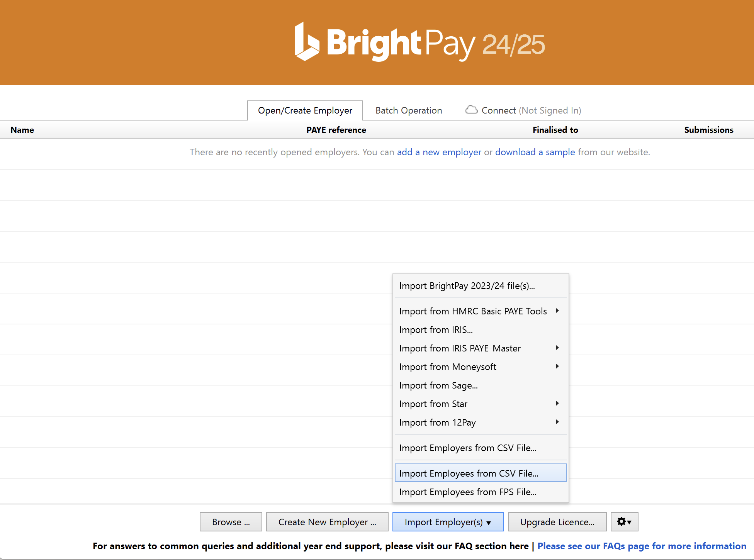This screenshot has width=754, height=560.
Task: Expand Star submenu arrow
Action: 557,403
